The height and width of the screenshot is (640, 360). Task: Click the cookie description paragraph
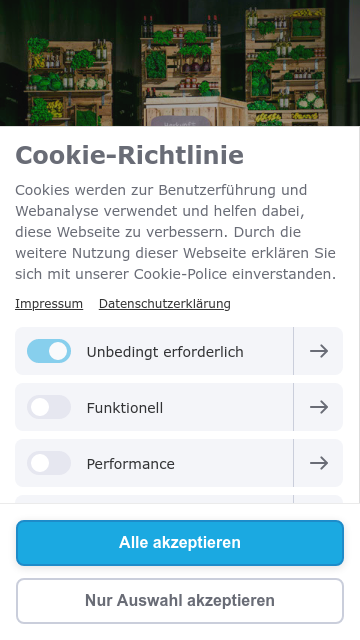point(176,232)
